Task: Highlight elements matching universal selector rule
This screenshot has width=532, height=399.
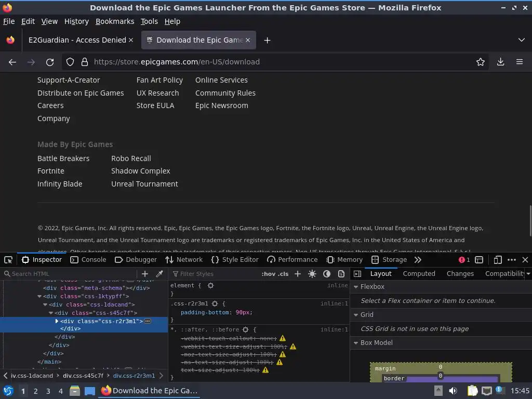Action: click(246, 330)
